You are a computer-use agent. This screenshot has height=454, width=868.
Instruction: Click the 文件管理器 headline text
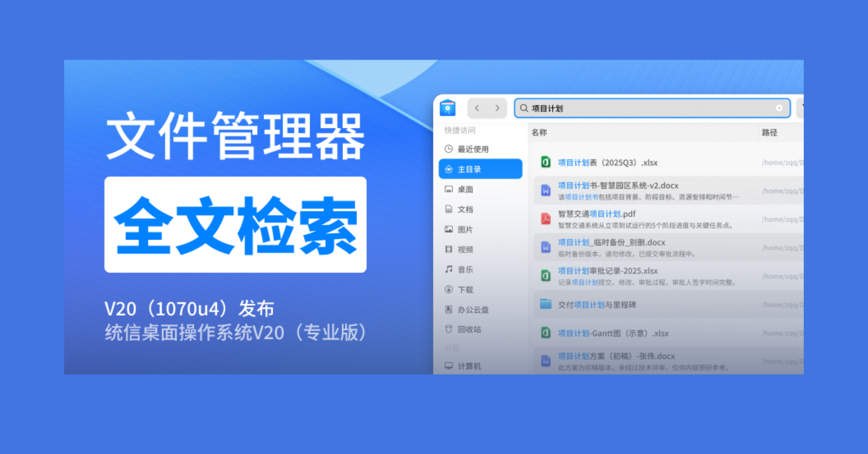[x=235, y=135]
